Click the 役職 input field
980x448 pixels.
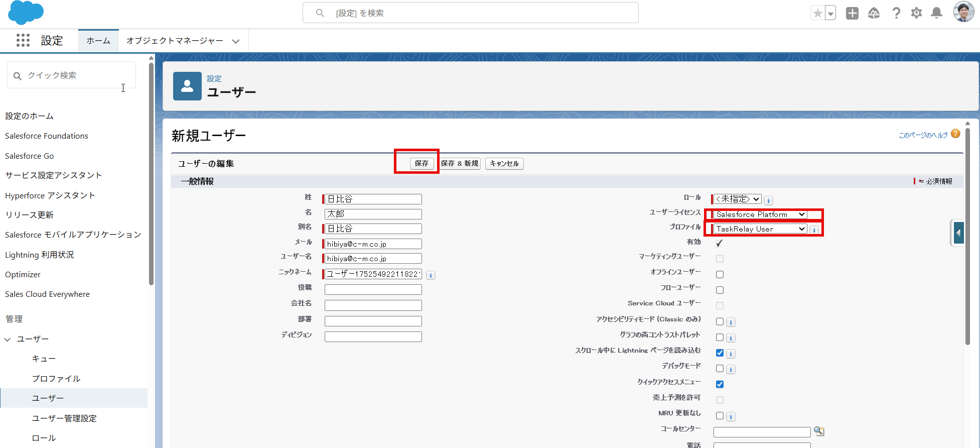click(373, 290)
